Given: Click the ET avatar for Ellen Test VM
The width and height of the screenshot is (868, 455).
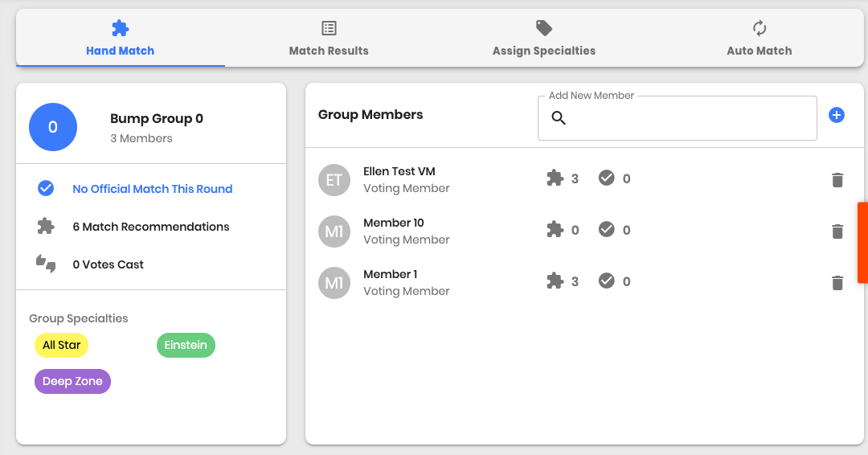Looking at the screenshot, I should pos(334,180).
